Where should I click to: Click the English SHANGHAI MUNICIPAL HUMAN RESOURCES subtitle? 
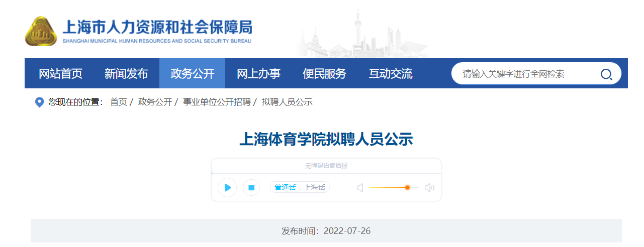click(x=157, y=41)
